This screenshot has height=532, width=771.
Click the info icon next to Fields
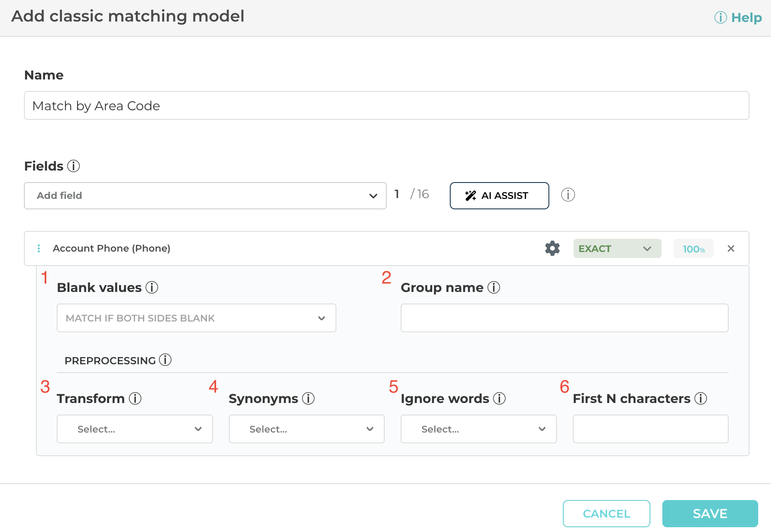coord(74,166)
